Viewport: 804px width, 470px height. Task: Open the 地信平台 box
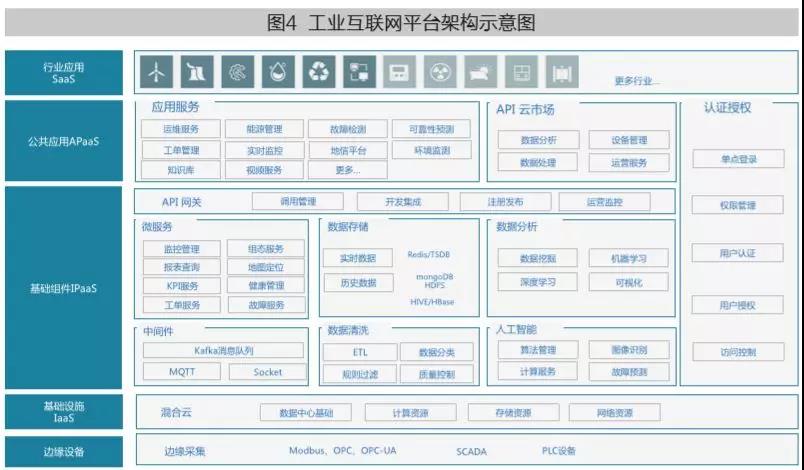[348, 150]
